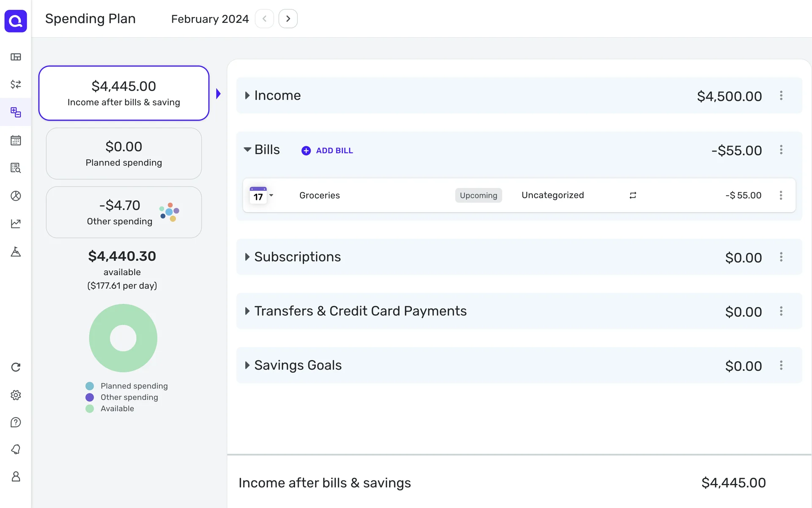Click the recurring icon on Groceries bill
This screenshot has width=812, height=508.
click(x=633, y=195)
